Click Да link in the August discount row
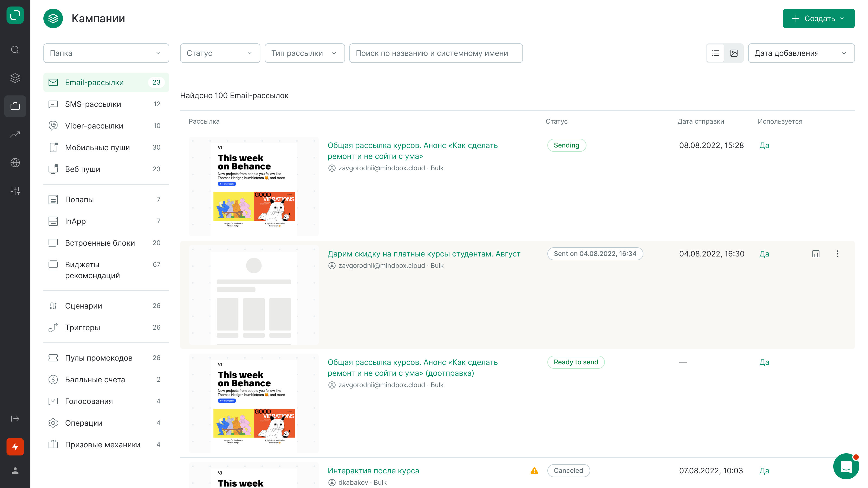 coord(764,254)
